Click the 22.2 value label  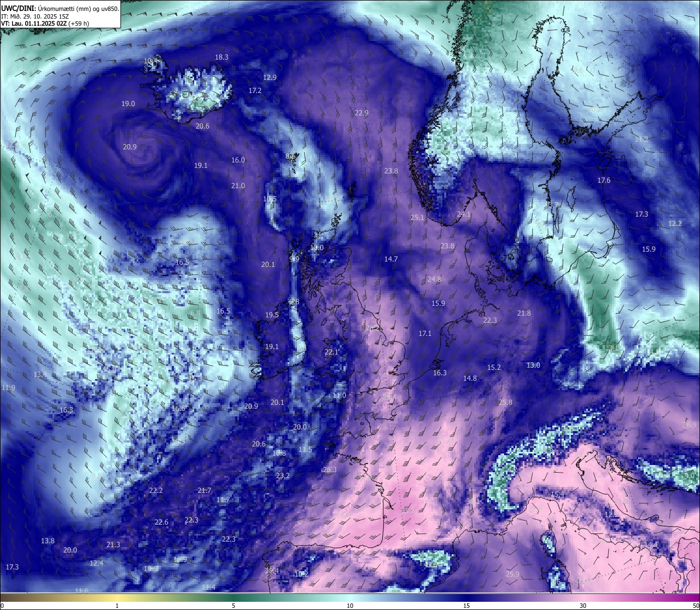click(x=156, y=491)
